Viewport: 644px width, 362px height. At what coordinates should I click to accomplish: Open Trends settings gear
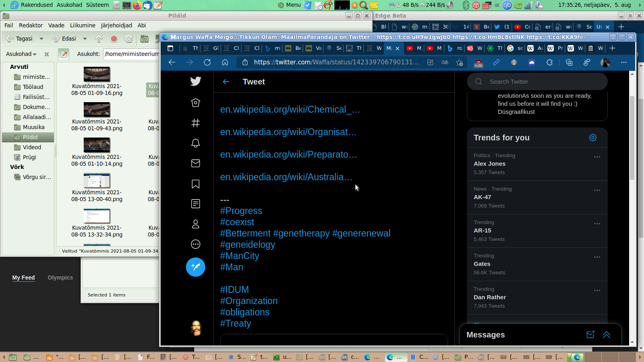[x=593, y=138]
